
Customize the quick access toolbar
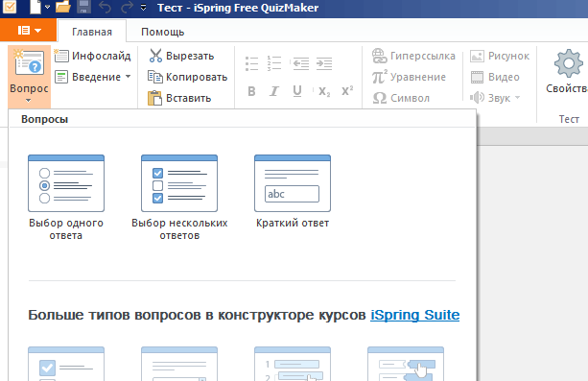[143, 8]
